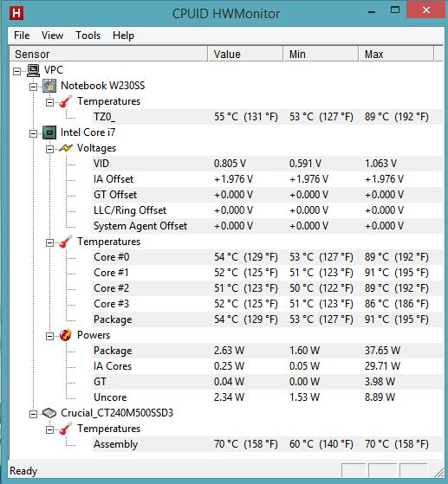The width and height of the screenshot is (448, 484).
Task: Click the Max column header
Action: (396, 54)
